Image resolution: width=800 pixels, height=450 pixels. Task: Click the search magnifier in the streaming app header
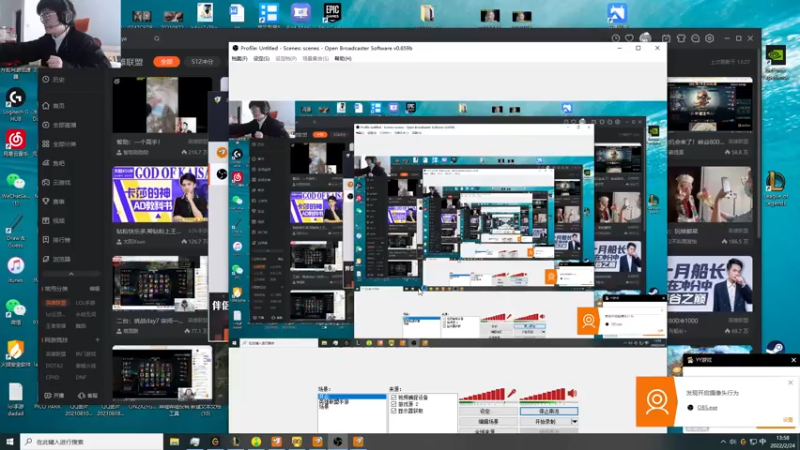157,38
